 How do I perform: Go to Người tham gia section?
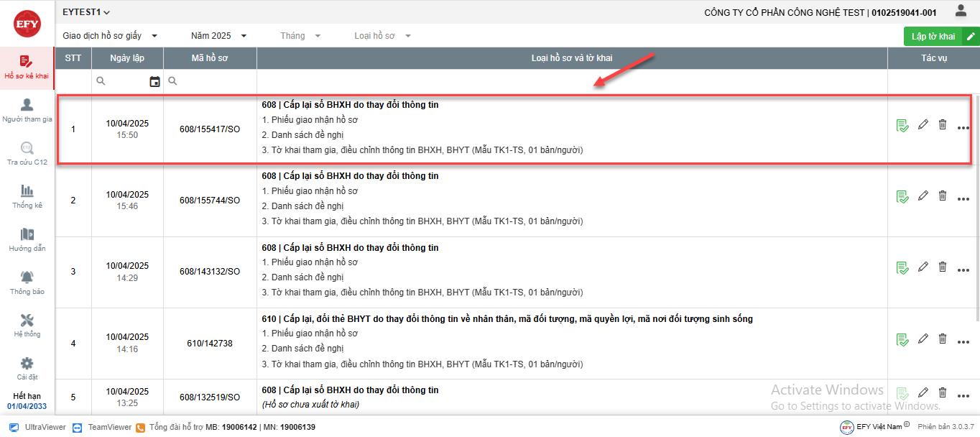click(x=27, y=110)
